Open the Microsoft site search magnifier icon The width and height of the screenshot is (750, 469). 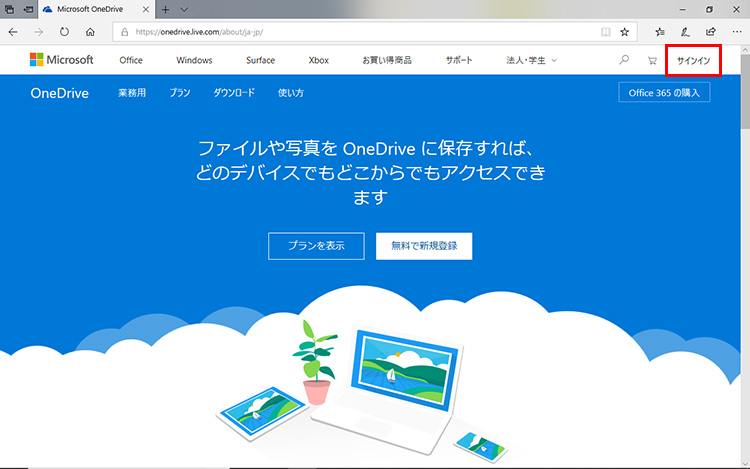pyautogui.click(x=624, y=60)
